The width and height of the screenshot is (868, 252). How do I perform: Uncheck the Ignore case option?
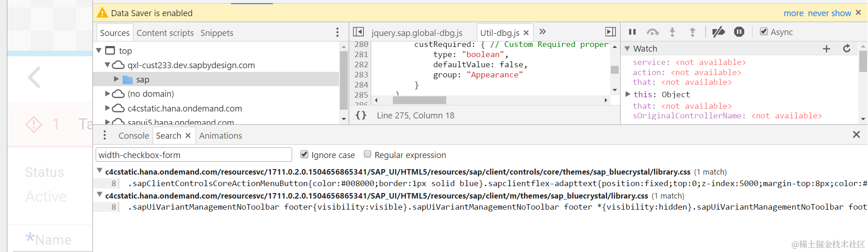point(304,154)
